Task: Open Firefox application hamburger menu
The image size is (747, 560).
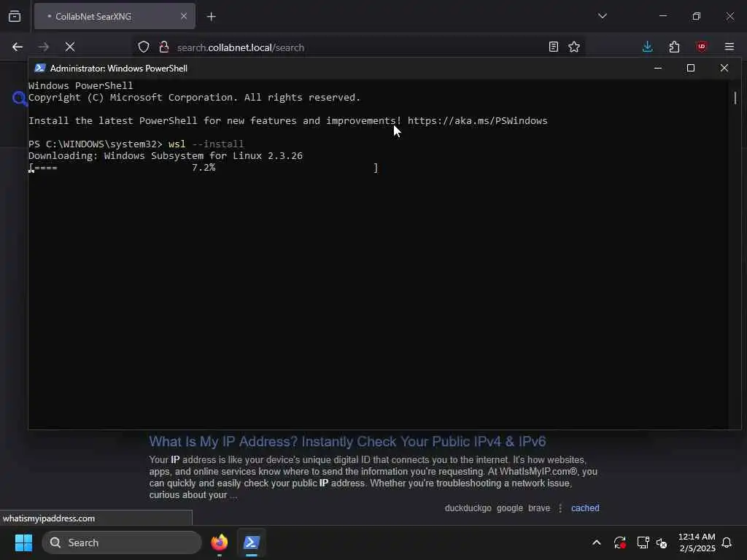Action: (x=729, y=47)
